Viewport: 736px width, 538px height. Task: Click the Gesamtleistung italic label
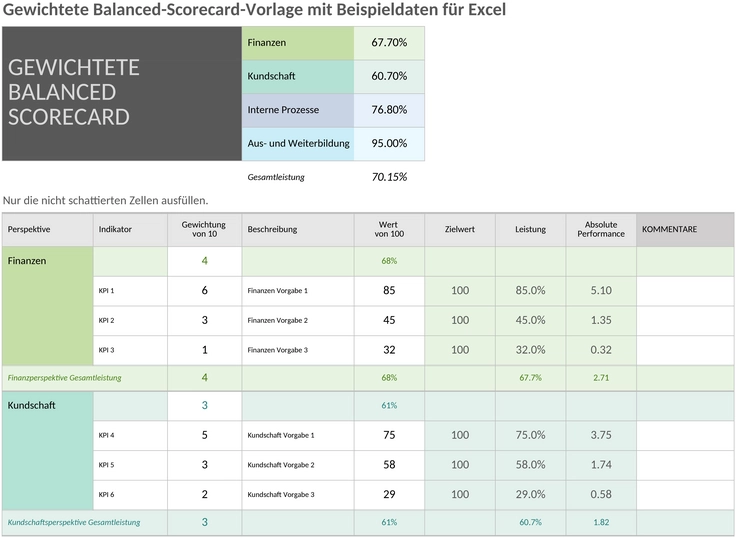[276, 177]
